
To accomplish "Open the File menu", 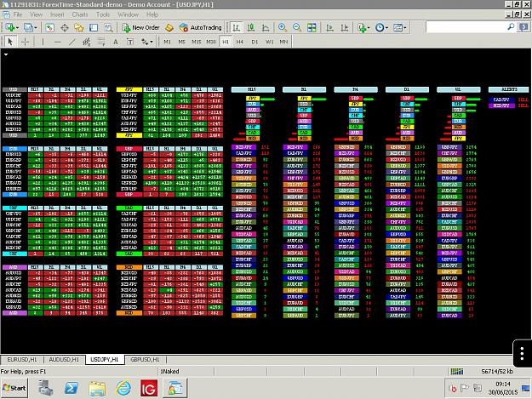I will (18, 14).
